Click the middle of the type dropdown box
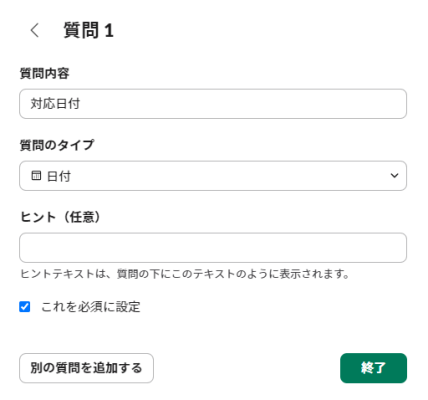This screenshot has height=400, width=428. click(x=213, y=176)
